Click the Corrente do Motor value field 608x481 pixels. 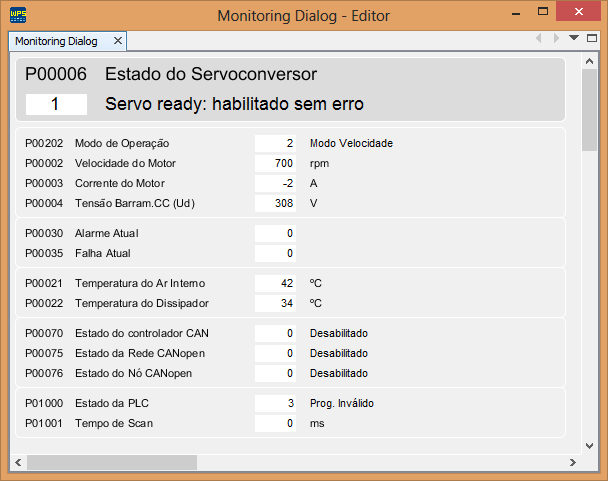[275, 183]
